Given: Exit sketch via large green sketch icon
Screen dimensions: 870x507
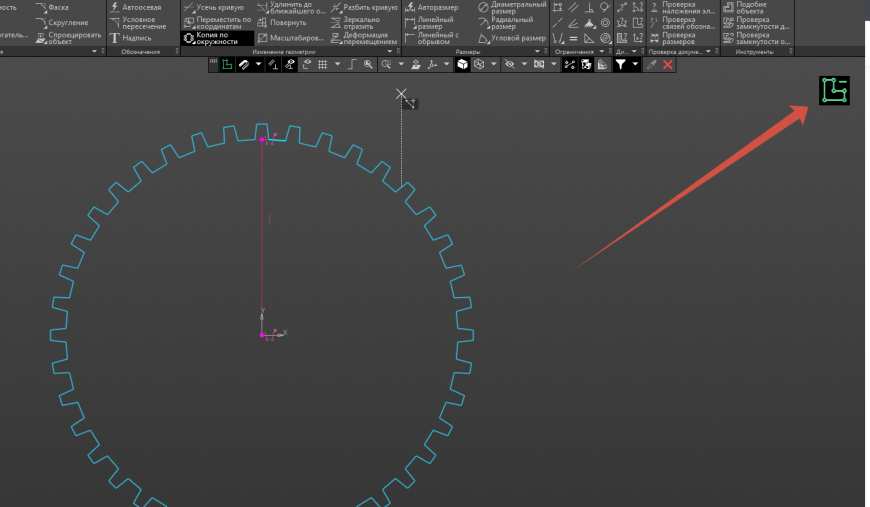Looking at the screenshot, I should 834,90.
